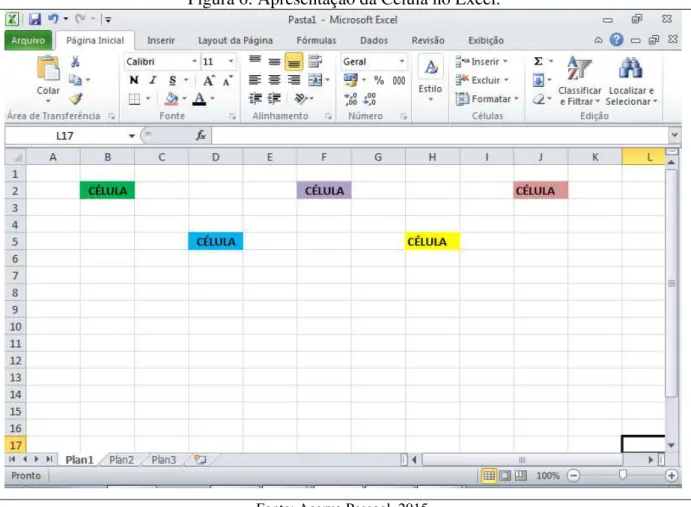Open text orientation options
Screen dimensions: 691x507
[301, 98]
